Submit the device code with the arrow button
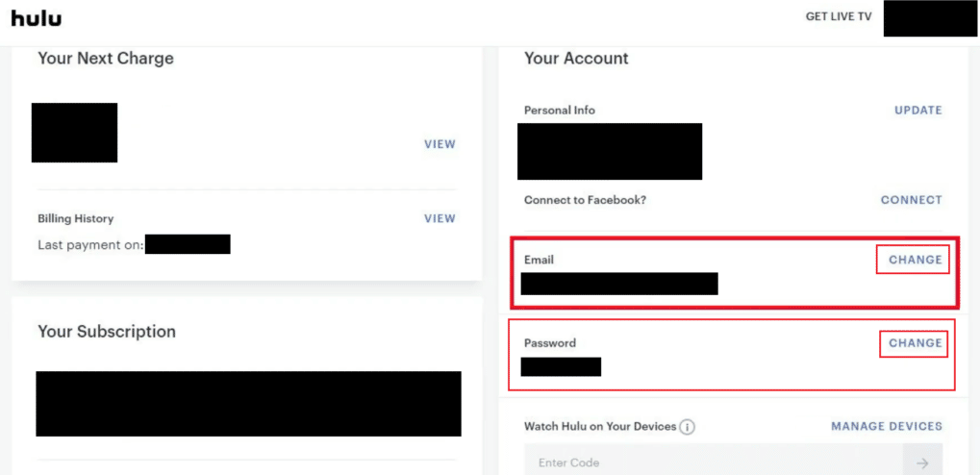 click(x=922, y=462)
